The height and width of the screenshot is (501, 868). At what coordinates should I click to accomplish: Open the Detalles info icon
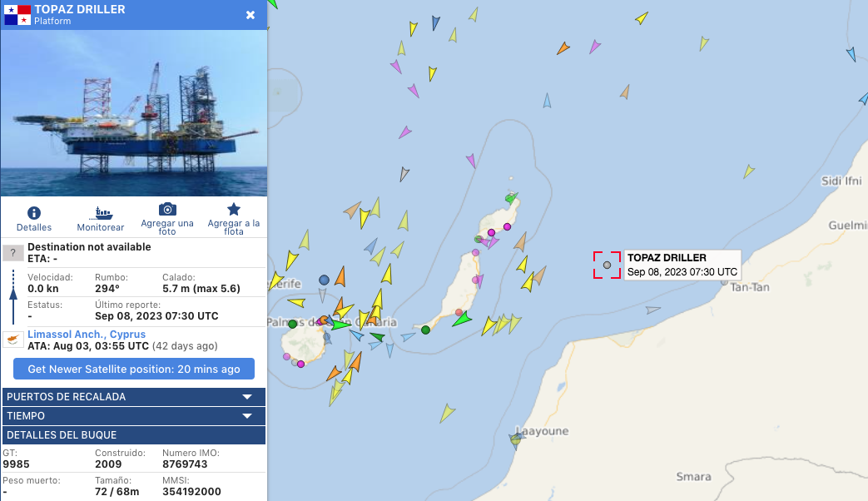point(34,213)
